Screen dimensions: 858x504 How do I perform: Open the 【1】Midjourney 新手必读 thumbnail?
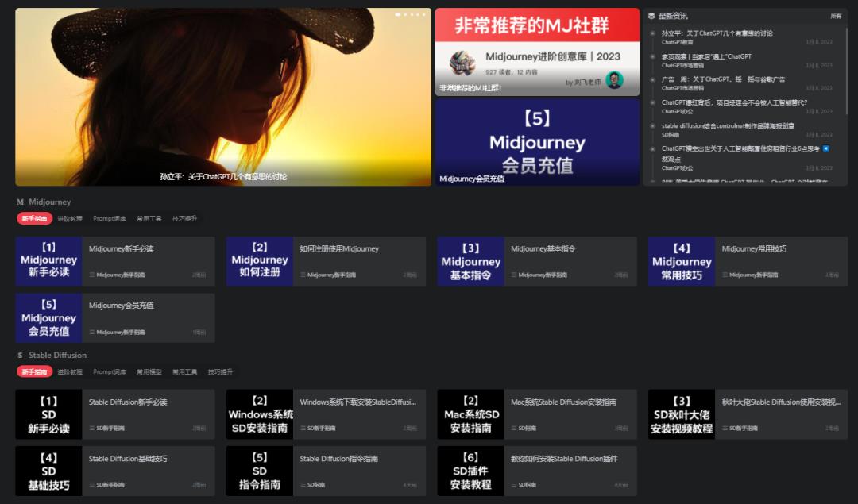tap(48, 261)
